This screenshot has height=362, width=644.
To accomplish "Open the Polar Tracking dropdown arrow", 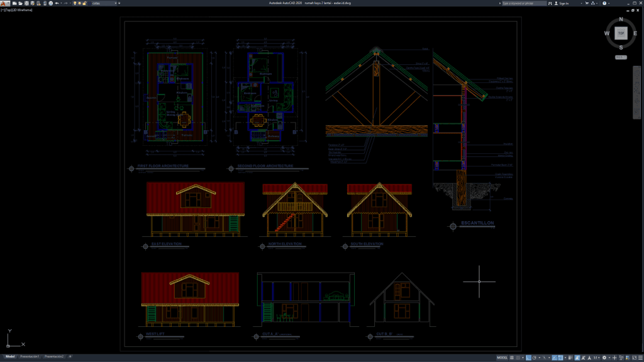I will pyautogui.click(x=539, y=358).
